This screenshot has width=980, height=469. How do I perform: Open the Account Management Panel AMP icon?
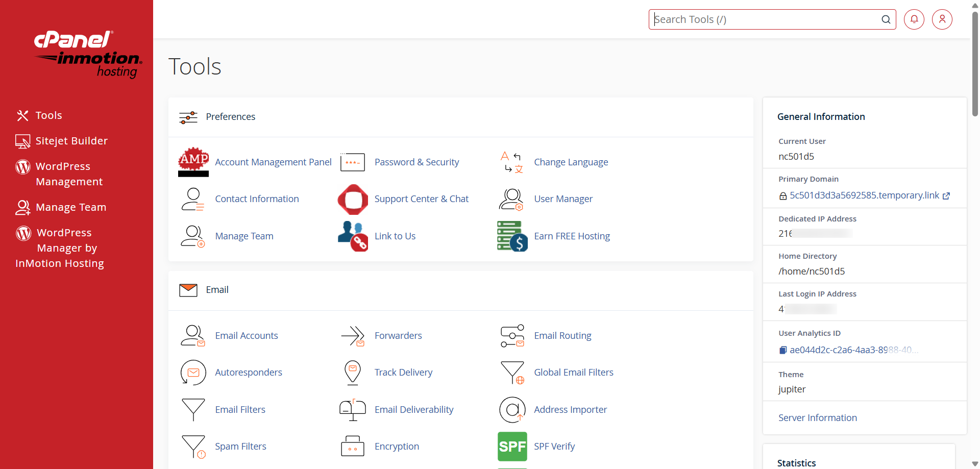193,162
